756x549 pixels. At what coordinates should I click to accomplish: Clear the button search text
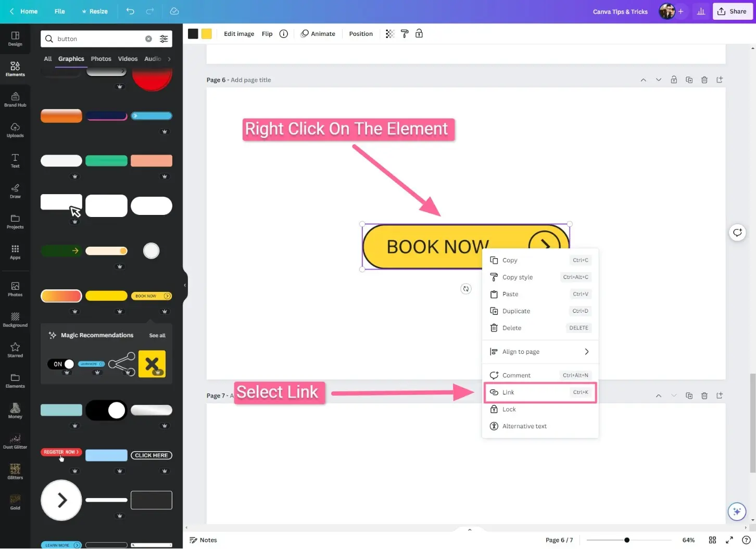pyautogui.click(x=148, y=39)
